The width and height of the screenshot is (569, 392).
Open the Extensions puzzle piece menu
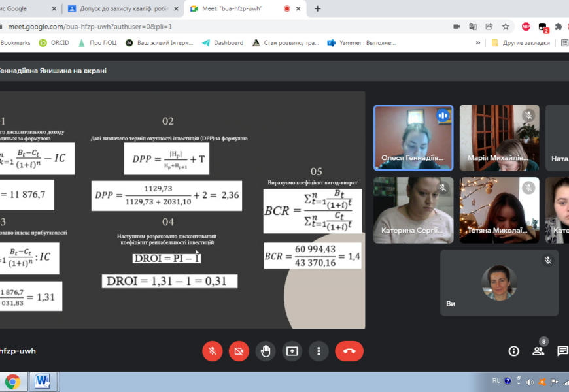pyautogui.click(x=559, y=27)
